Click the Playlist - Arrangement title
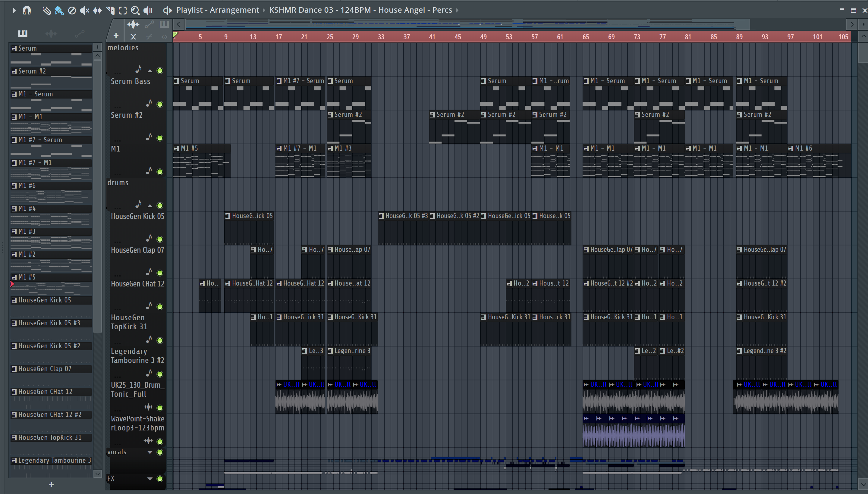Image resolution: width=868 pixels, height=494 pixels. click(217, 10)
